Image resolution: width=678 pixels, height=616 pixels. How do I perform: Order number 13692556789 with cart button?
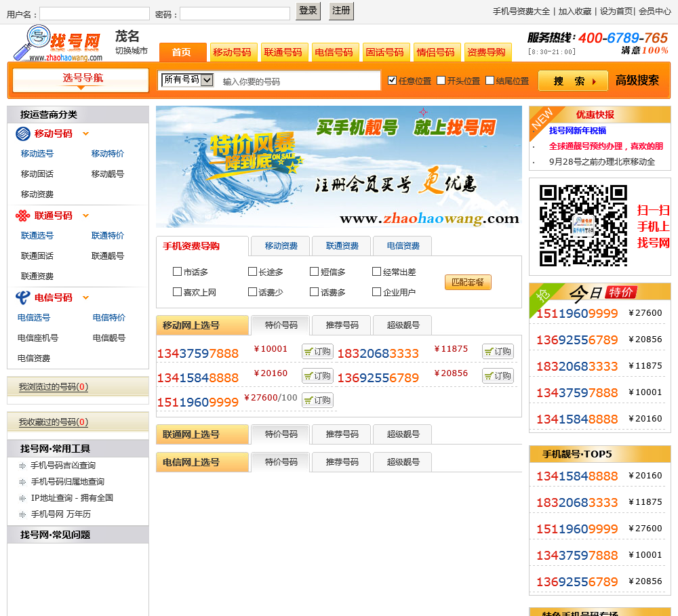coord(498,375)
